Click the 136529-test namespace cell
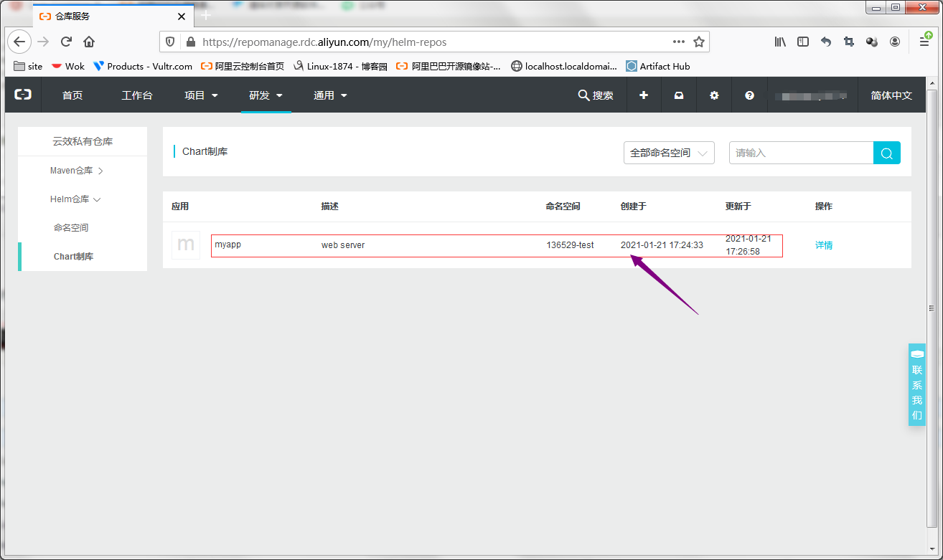 click(x=570, y=245)
